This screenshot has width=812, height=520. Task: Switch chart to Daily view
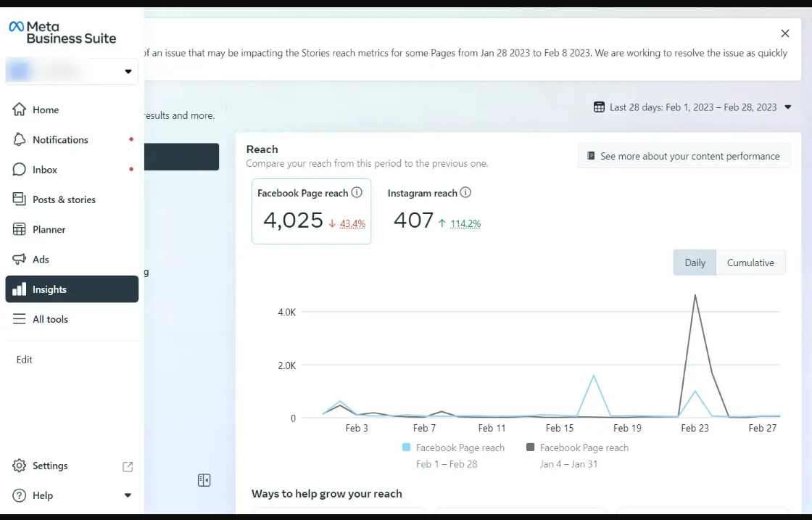pos(695,263)
